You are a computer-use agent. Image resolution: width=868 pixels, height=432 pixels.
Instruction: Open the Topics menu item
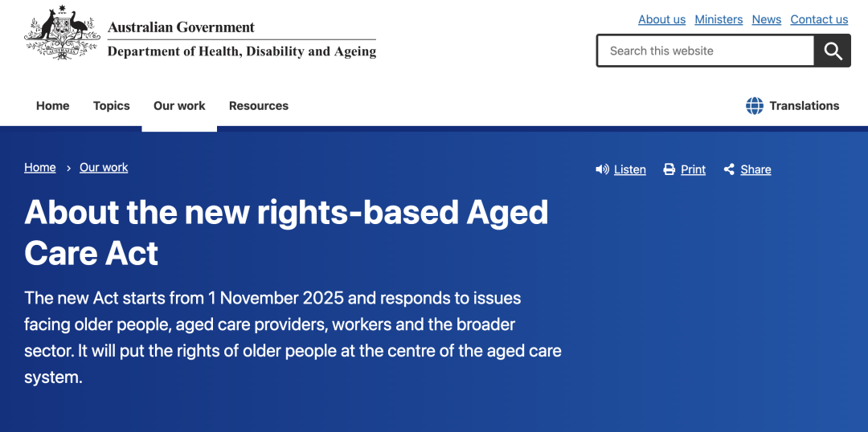click(112, 106)
